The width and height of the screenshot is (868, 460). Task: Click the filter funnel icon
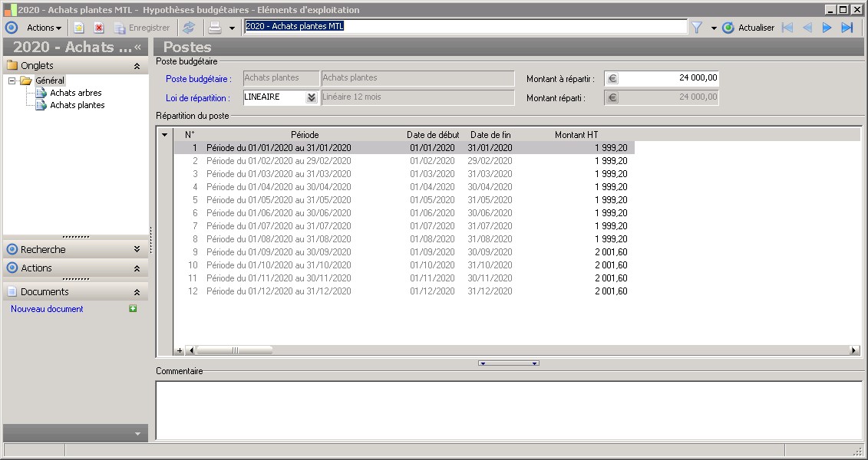pos(697,28)
